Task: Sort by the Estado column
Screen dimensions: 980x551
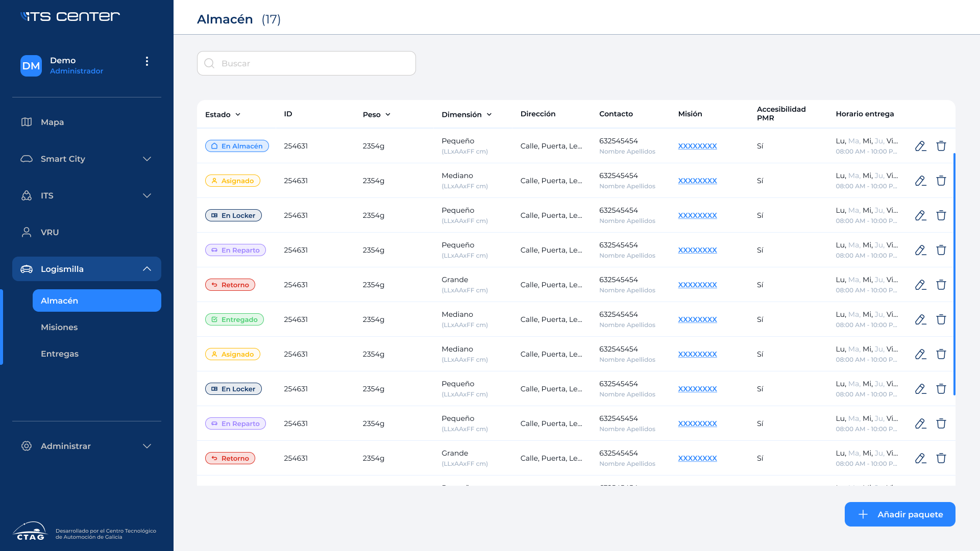Action: 223,114
